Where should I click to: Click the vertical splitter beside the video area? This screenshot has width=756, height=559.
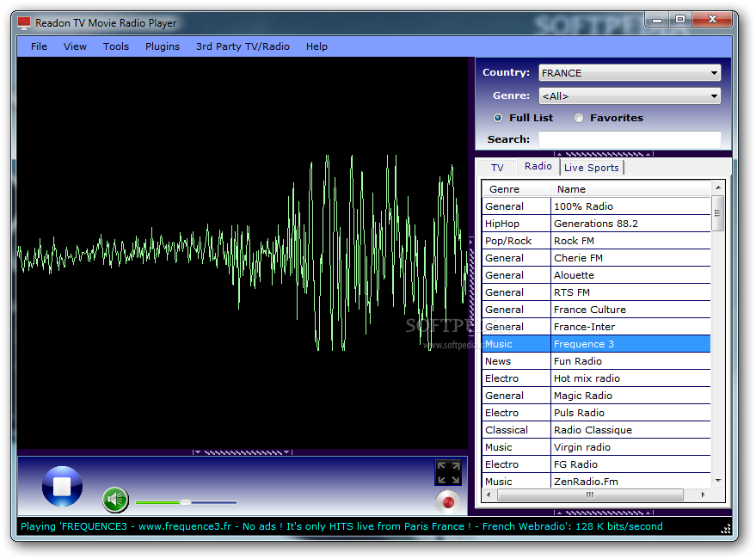pyautogui.click(x=471, y=286)
